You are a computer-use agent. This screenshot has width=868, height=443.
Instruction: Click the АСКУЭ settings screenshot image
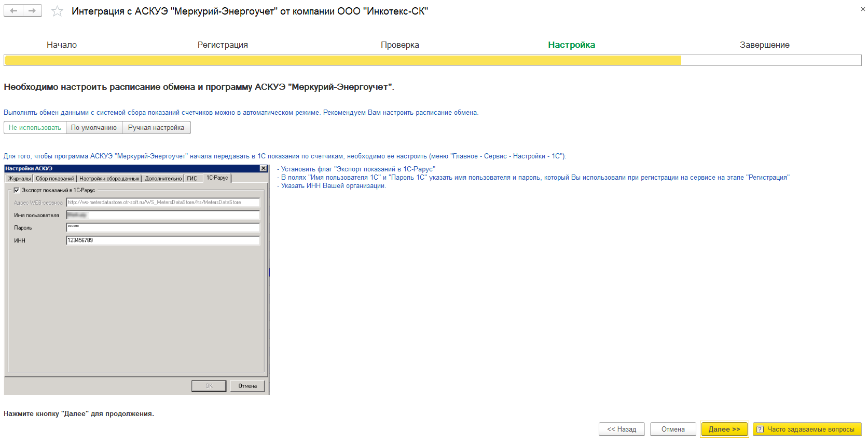click(136, 279)
